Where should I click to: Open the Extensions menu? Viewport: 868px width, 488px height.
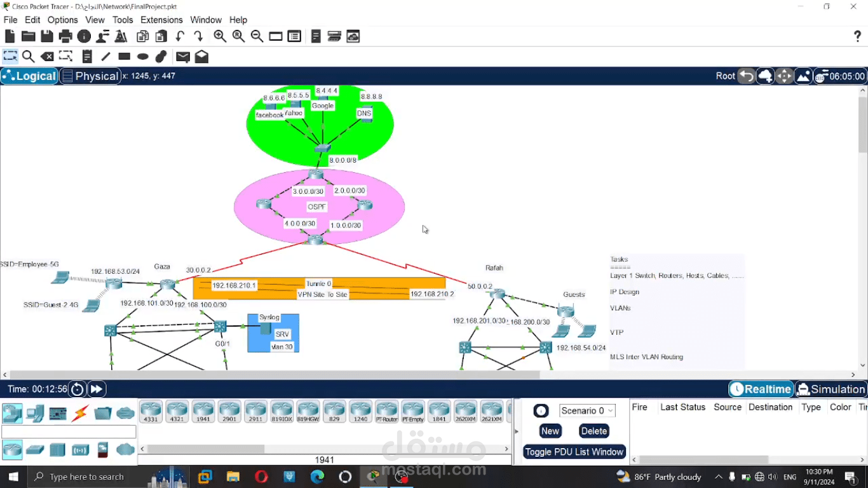click(x=161, y=20)
